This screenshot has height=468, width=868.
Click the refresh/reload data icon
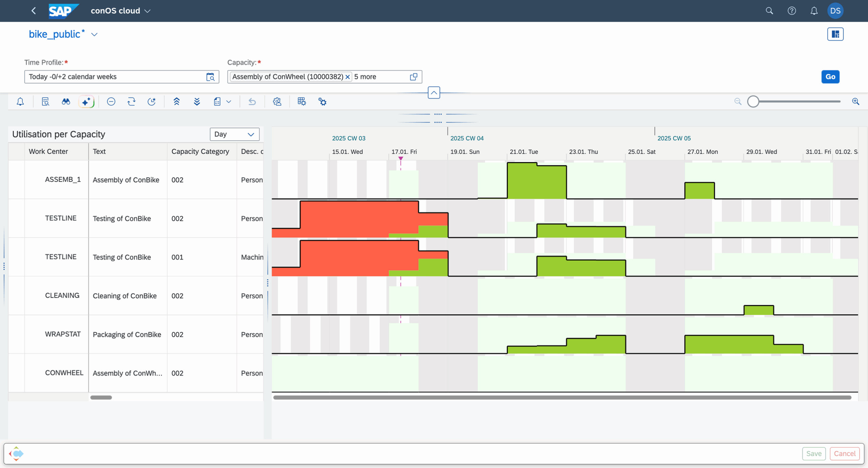pos(132,101)
